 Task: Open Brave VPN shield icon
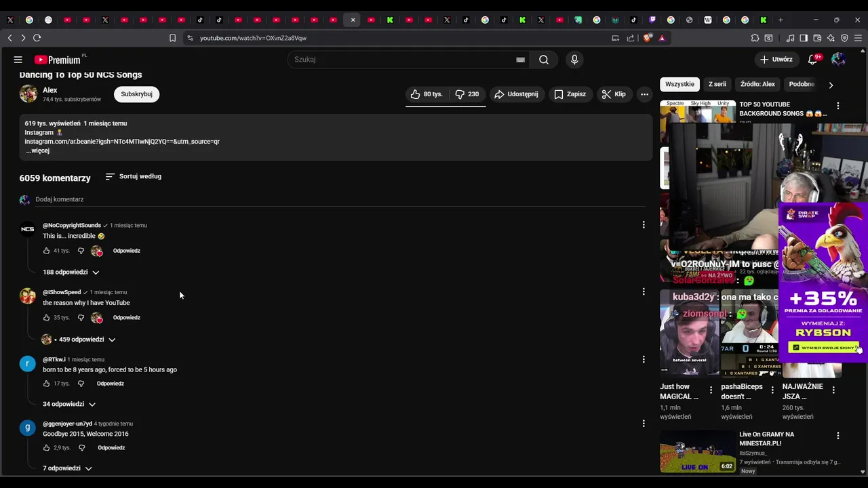click(844, 38)
